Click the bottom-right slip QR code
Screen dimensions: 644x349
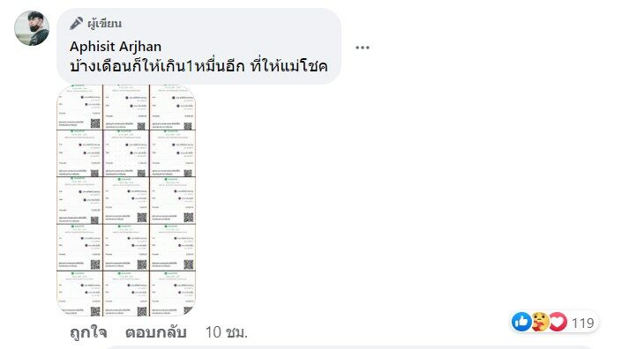point(189,310)
